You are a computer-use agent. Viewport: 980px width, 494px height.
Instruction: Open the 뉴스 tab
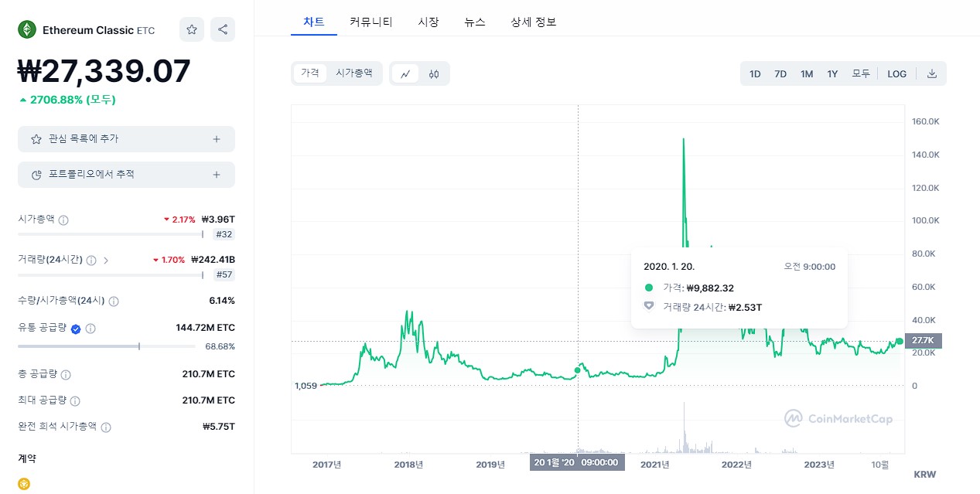(475, 22)
